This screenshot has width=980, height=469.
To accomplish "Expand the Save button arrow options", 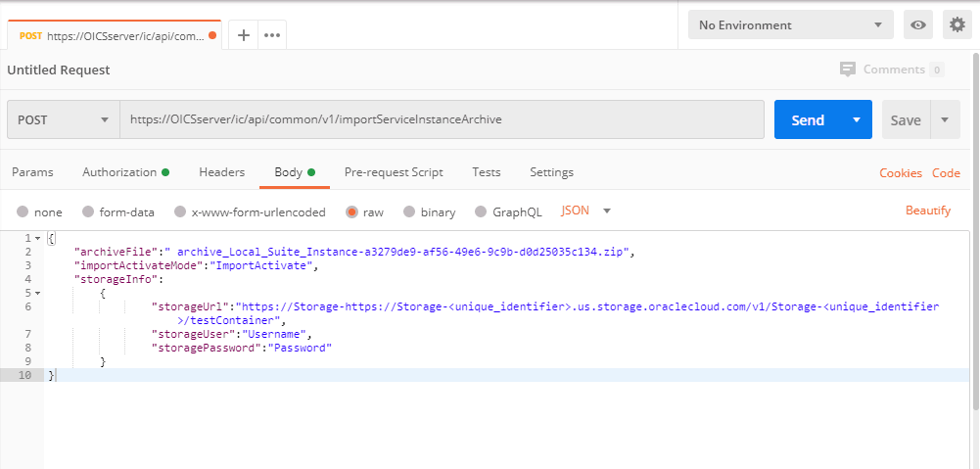I will point(945,119).
